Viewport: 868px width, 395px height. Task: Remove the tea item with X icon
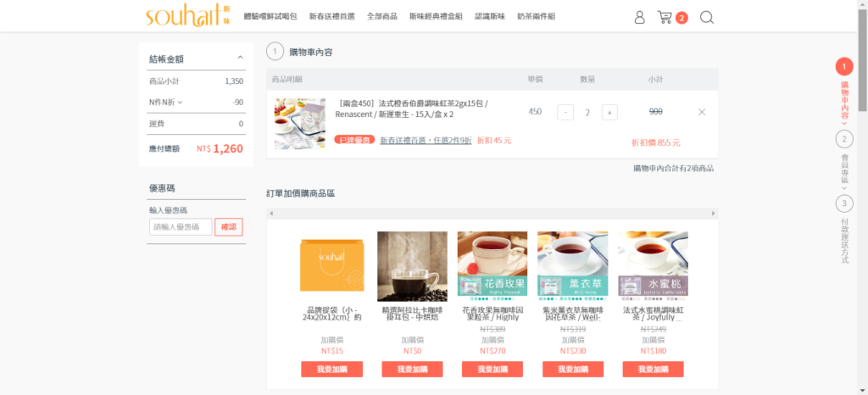(x=702, y=112)
